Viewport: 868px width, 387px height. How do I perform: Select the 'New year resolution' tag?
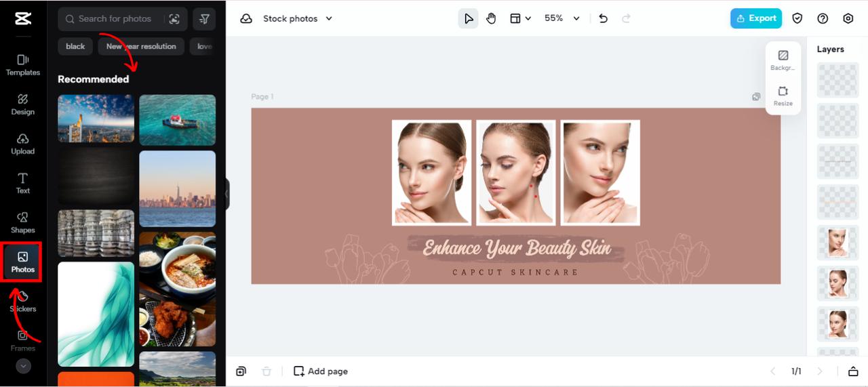coord(141,46)
